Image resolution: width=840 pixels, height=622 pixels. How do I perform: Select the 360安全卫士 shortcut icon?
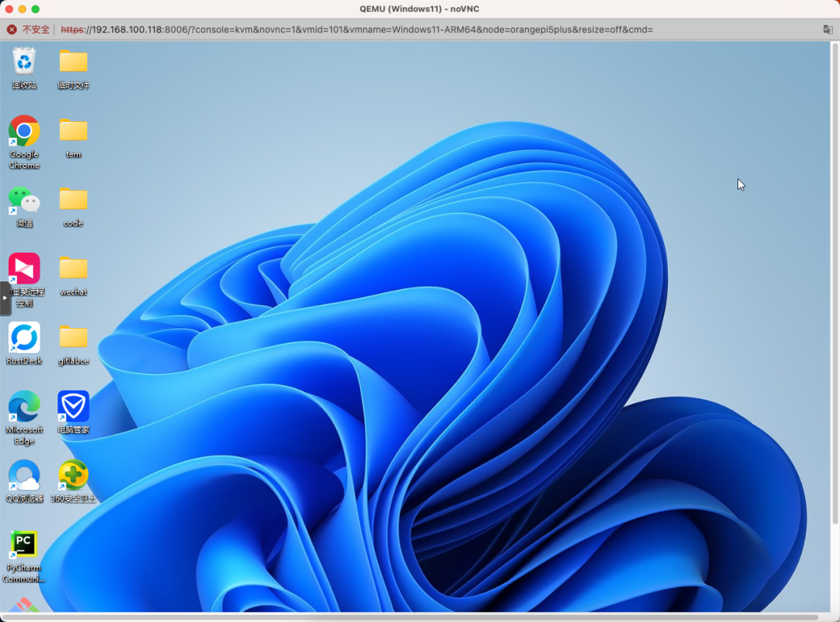click(x=73, y=475)
